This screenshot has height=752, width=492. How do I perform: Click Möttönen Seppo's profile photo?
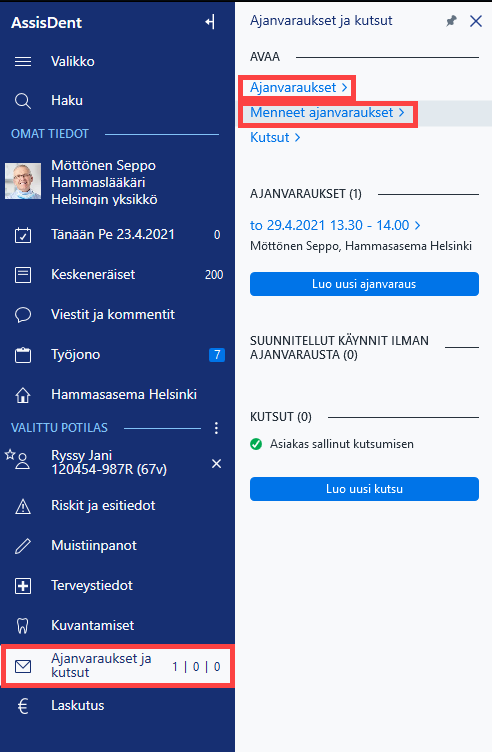pos(23,181)
